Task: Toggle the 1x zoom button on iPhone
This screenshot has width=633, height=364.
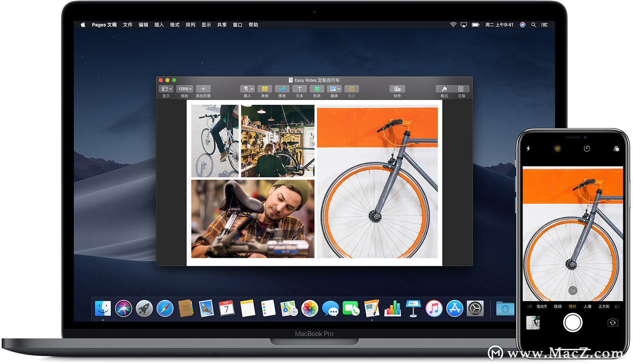Action: (x=573, y=291)
